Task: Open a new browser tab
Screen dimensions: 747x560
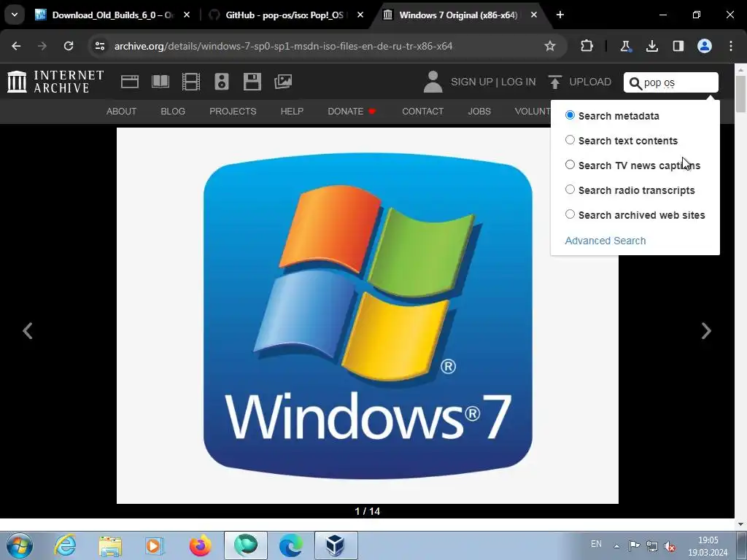Action: click(560, 15)
